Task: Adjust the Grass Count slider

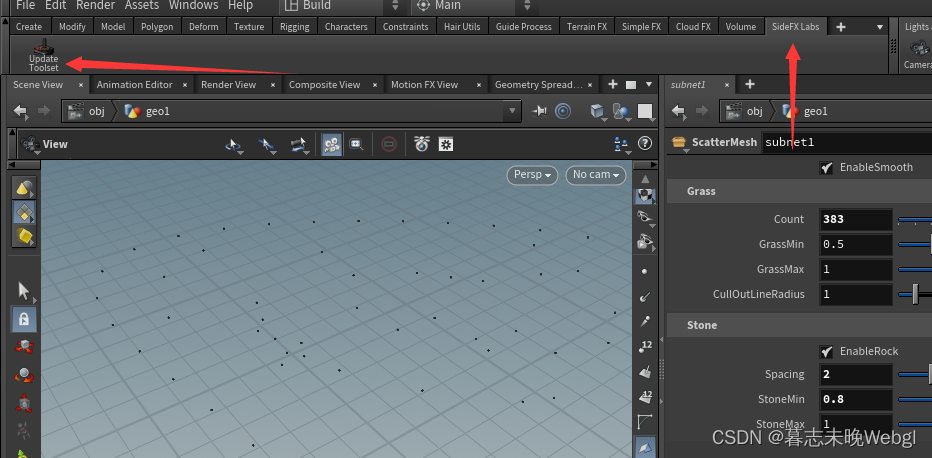Action: pyautogui.click(x=915, y=219)
